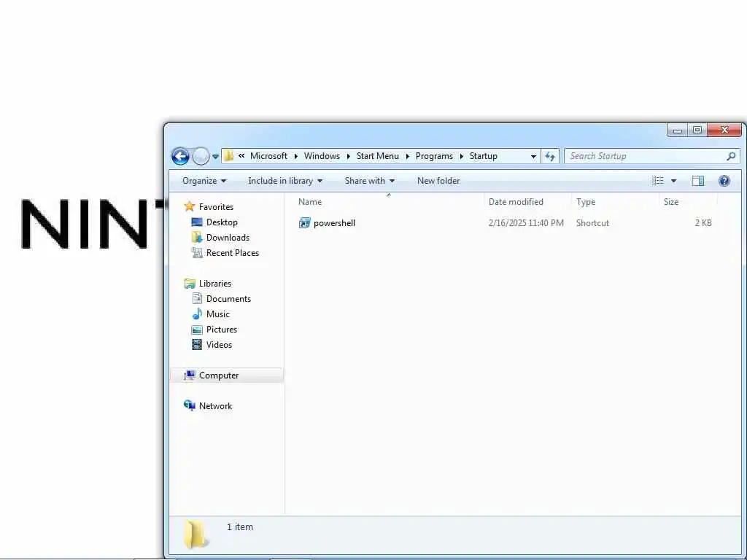The height and width of the screenshot is (560, 747).
Task: Sort files by the Name column
Action: pyautogui.click(x=310, y=202)
